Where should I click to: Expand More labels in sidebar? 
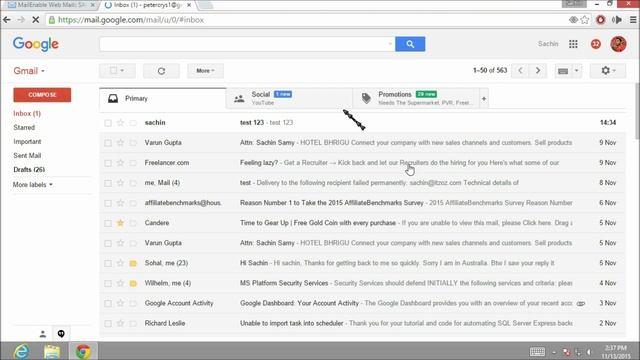[x=33, y=184]
